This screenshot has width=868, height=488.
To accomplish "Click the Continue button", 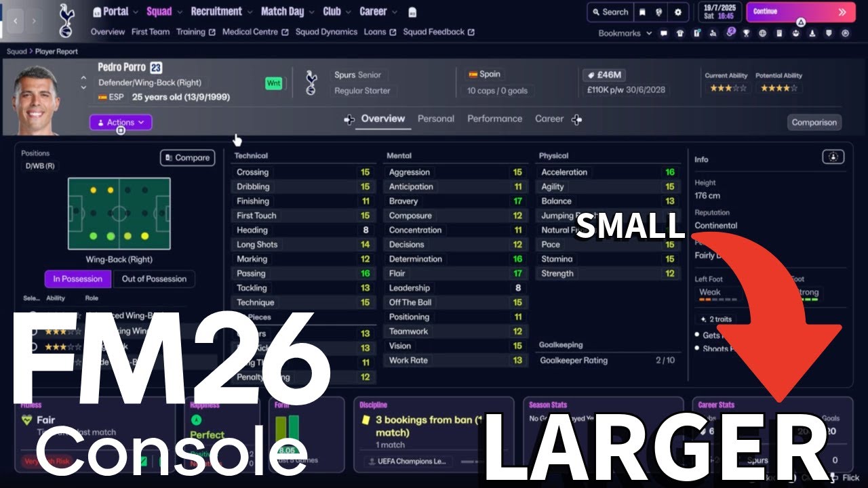I will coord(800,12).
